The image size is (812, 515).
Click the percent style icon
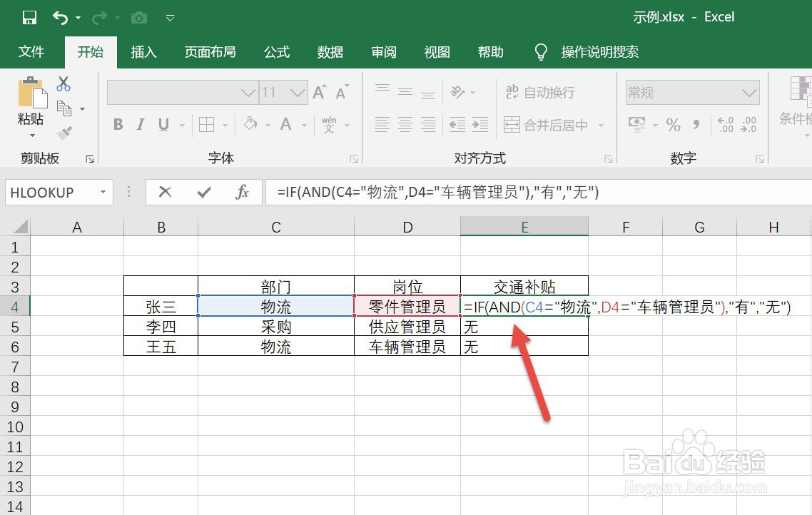[x=672, y=125]
